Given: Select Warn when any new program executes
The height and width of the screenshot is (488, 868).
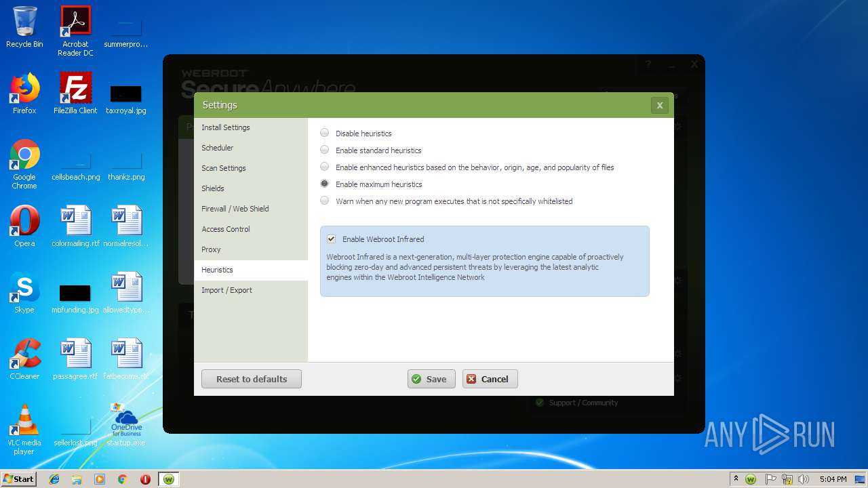Looking at the screenshot, I should point(324,201).
